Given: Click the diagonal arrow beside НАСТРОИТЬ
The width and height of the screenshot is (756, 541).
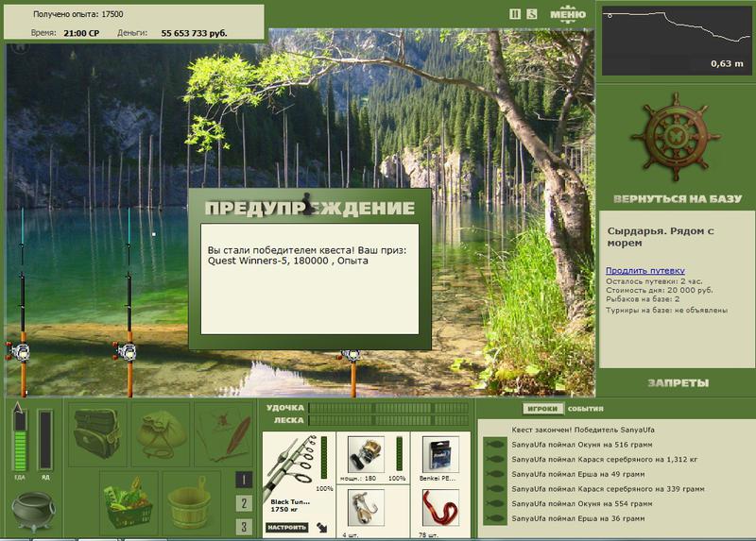Looking at the screenshot, I should [322, 528].
